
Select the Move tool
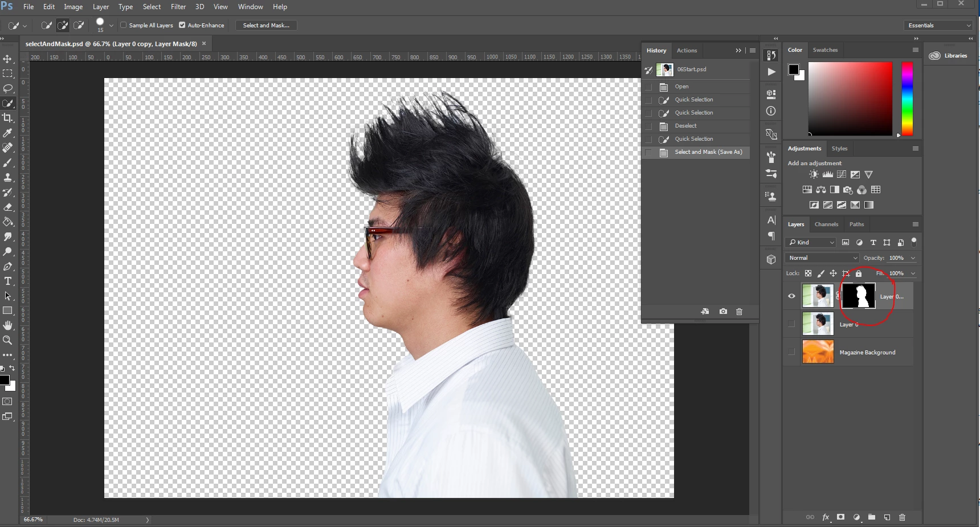click(7, 59)
